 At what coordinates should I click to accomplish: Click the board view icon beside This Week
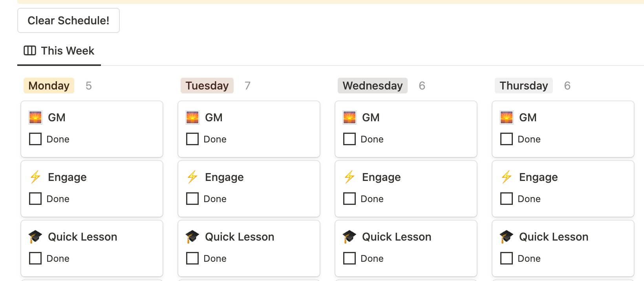(30, 51)
